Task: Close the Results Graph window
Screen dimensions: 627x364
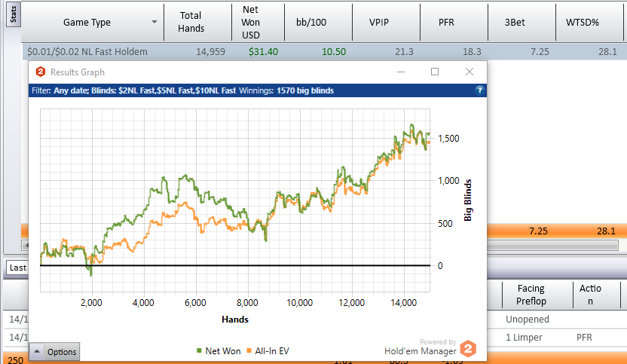Action: [x=469, y=72]
